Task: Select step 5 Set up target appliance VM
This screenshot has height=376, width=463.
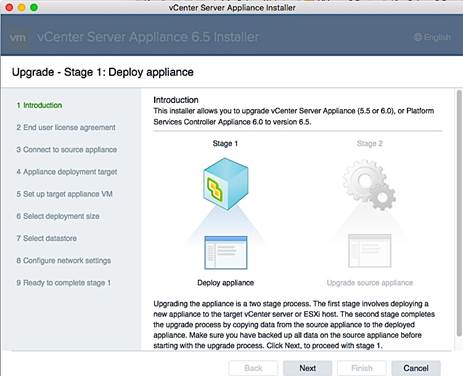Action: (64, 194)
